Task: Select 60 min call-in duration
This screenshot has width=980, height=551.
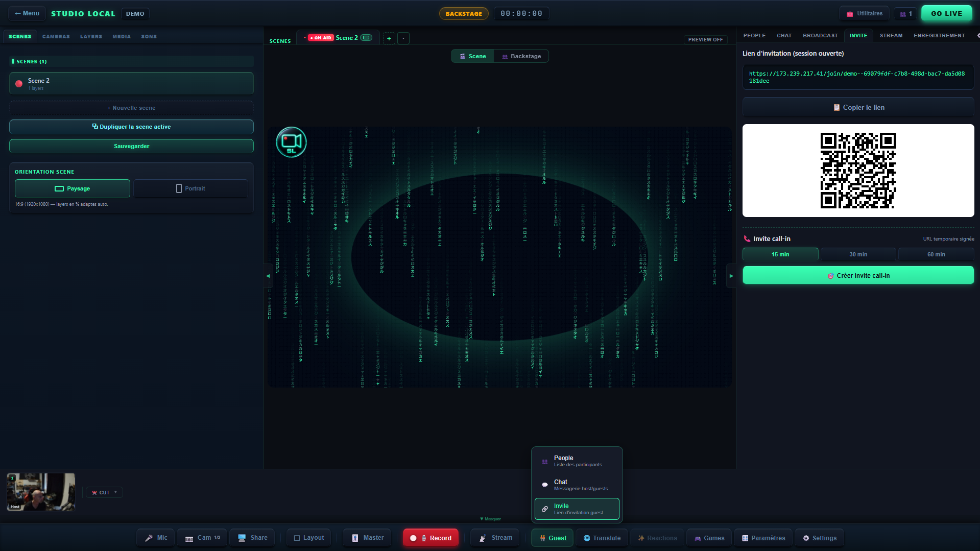Action: click(x=936, y=254)
